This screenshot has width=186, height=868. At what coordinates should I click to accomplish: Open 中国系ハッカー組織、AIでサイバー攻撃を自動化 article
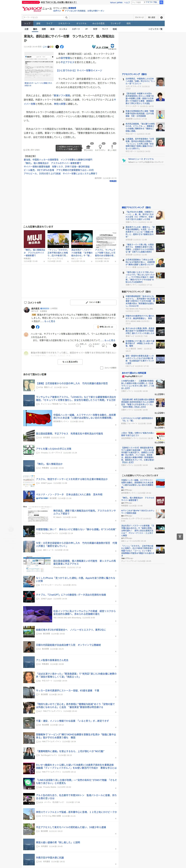tap(84, 416)
